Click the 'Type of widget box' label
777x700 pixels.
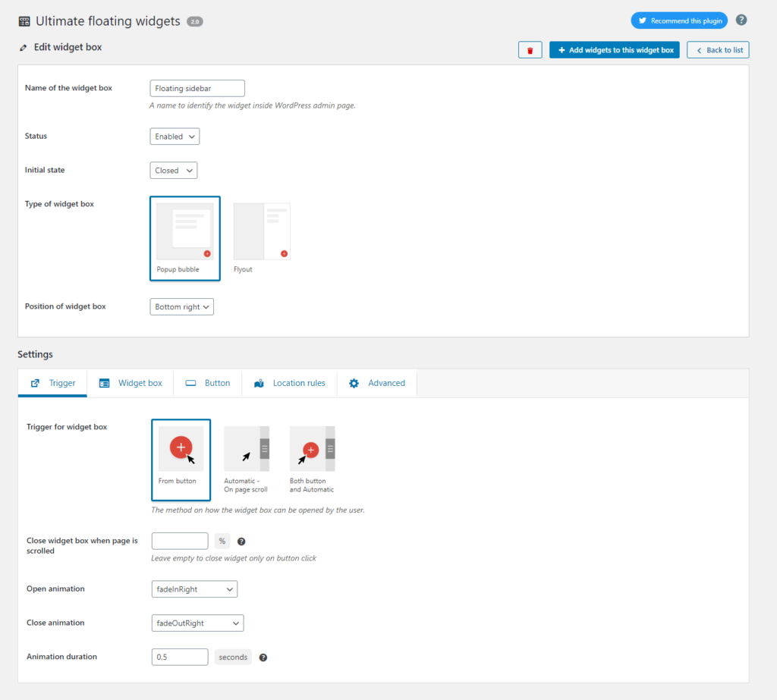pos(59,204)
